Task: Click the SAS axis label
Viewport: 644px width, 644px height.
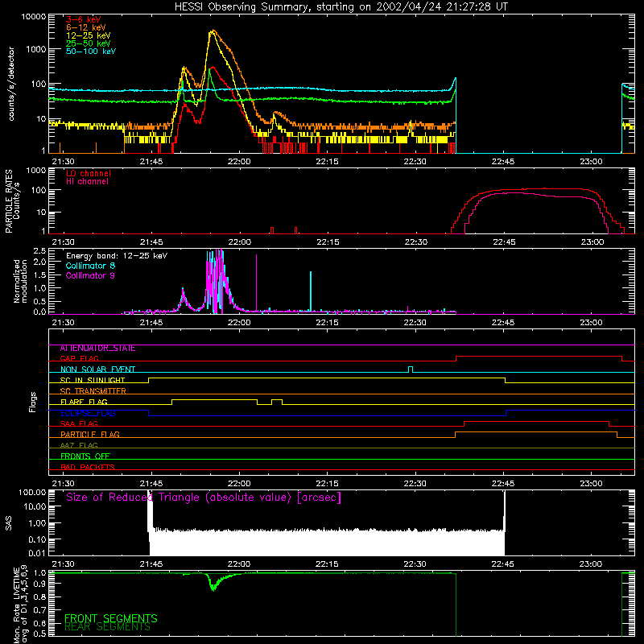Action: point(9,523)
